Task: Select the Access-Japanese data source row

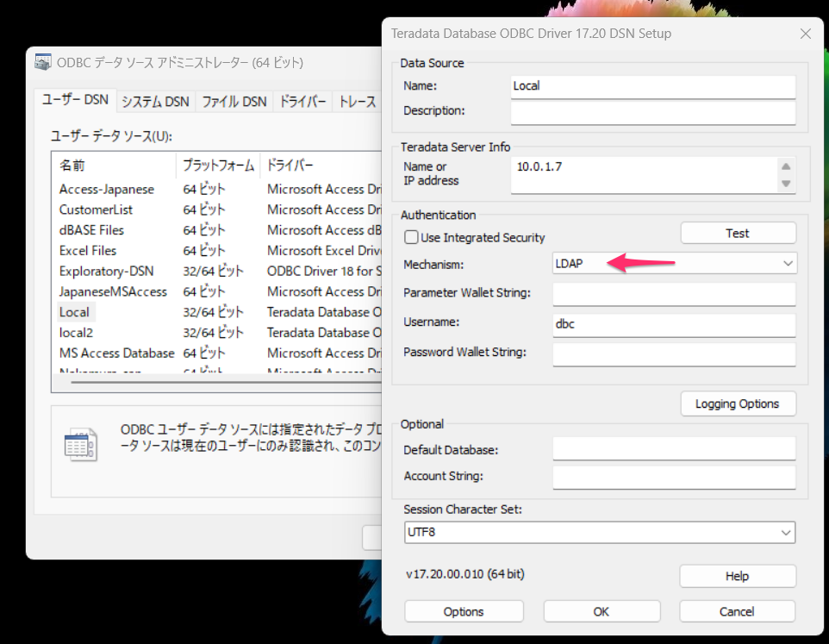Action: click(219, 190)
